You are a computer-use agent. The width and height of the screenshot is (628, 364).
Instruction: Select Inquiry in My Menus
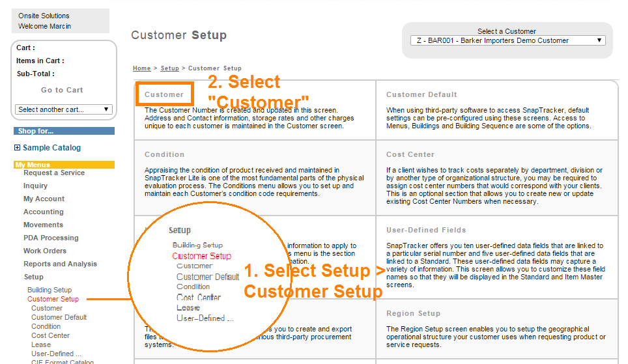pos(35,186)
